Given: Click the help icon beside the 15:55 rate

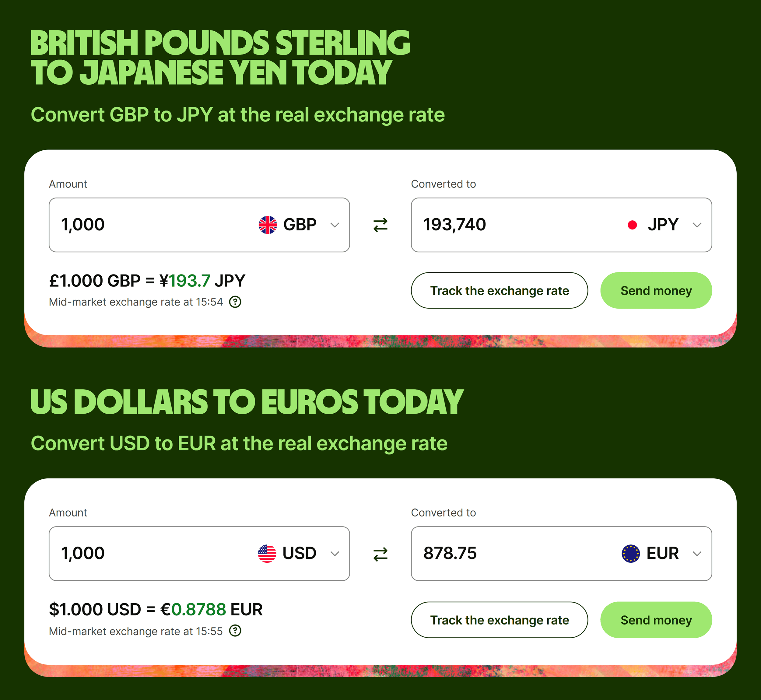Looking at the screenshot, I should point(235,631).
